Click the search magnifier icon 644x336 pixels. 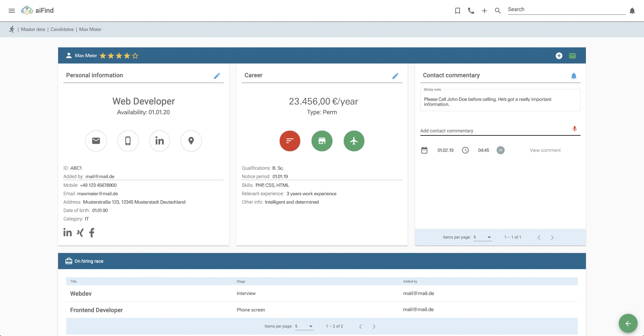click(498, 11)
